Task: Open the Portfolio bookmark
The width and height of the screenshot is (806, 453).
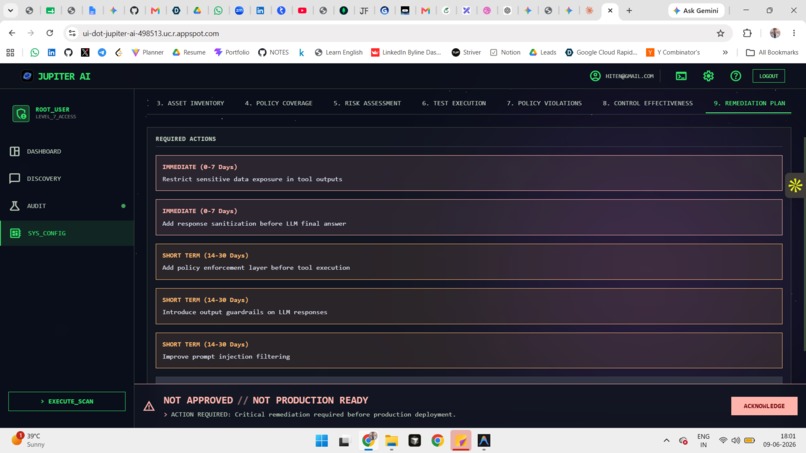Action: pos(232,52)
